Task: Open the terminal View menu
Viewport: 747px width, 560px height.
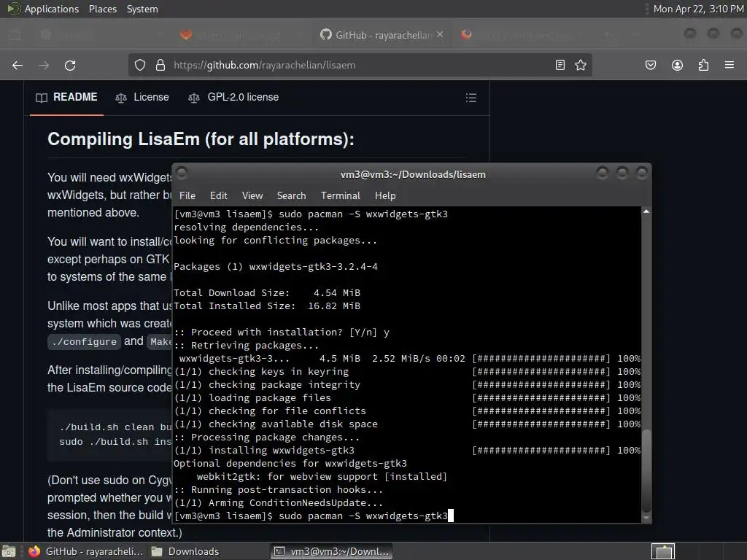Action: coord(252,195)
